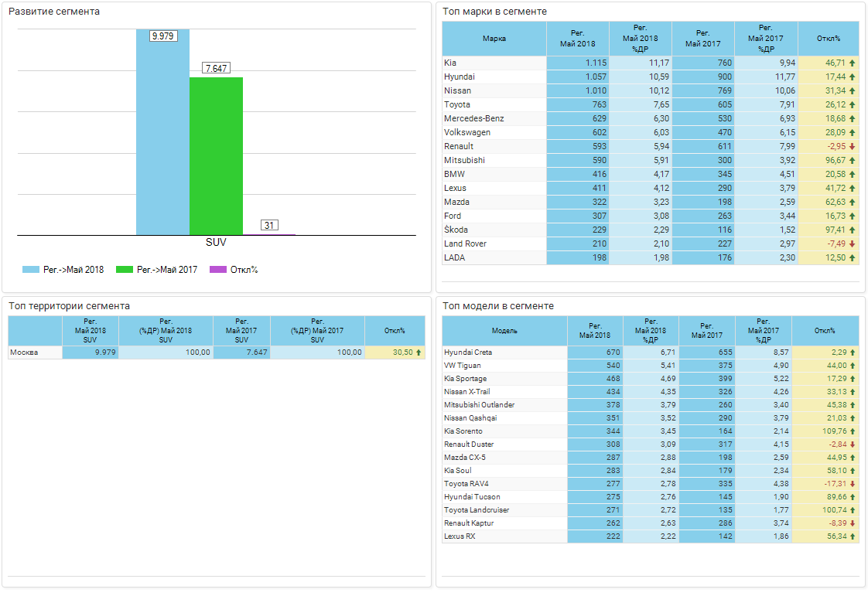The height and width of the screenshot is (613, 868).
Task: Click the green up arrow in Москва row
Action: [419, 352]
